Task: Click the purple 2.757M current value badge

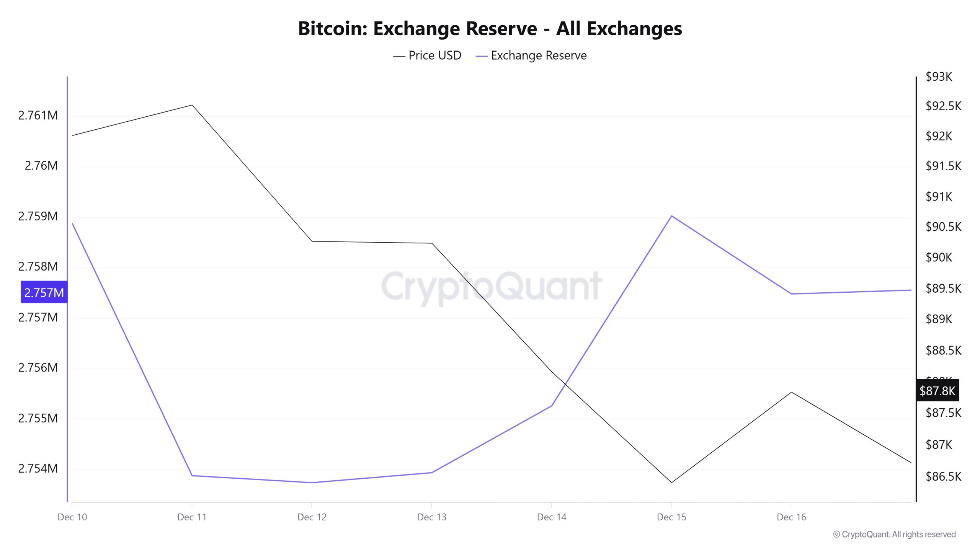Action: (44, 292)
